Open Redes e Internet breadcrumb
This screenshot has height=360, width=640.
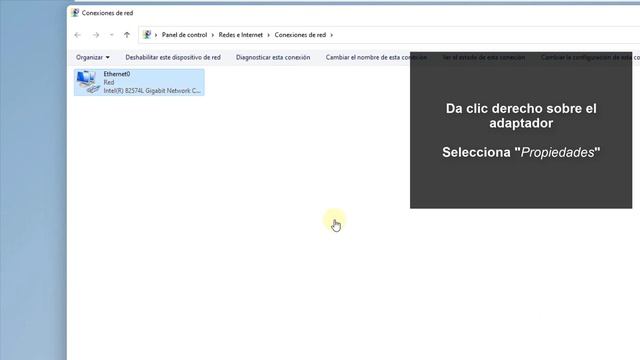click(240, 35)
